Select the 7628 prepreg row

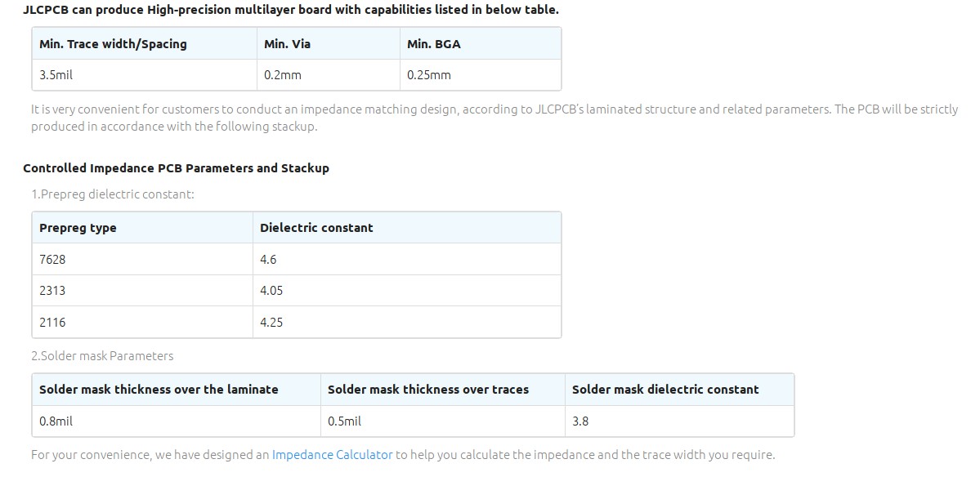pos(297,259)
